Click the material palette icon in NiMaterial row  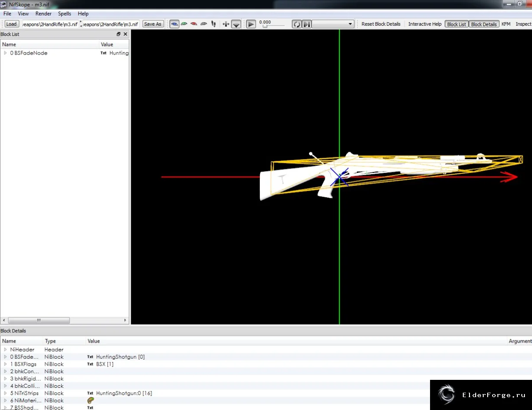tap(91, 400)
